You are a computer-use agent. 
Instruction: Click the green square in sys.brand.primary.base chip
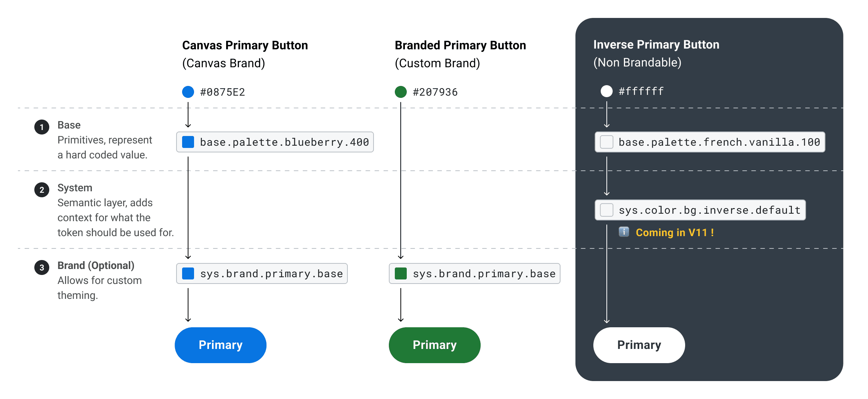tap(401, 273)
